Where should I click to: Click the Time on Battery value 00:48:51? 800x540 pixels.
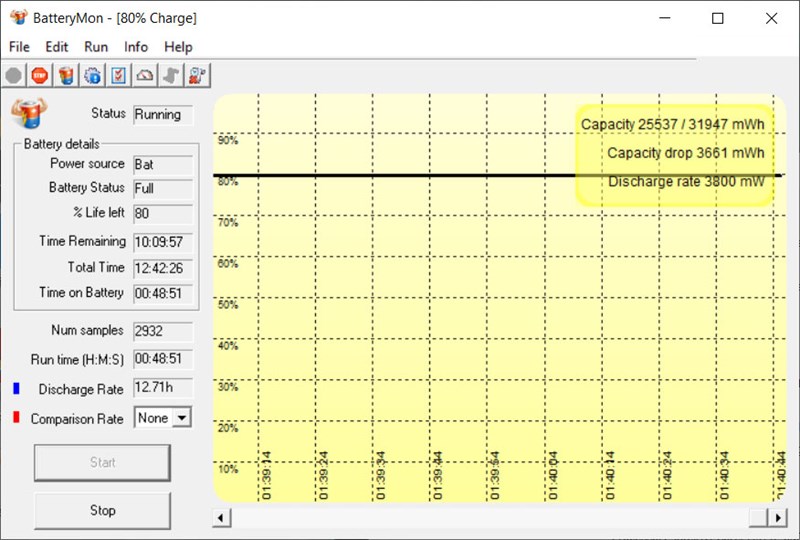click(163, 293)
